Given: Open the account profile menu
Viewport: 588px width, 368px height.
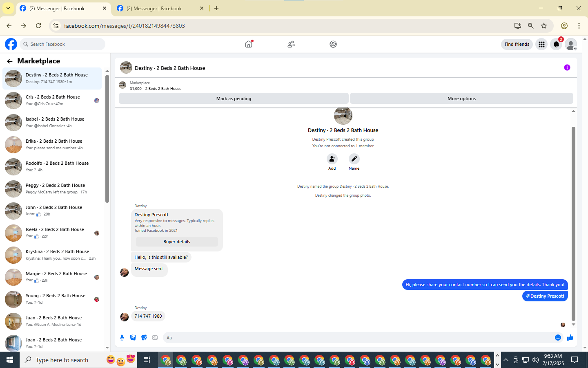Looking at the screenshot, I should tap(571, 44).
